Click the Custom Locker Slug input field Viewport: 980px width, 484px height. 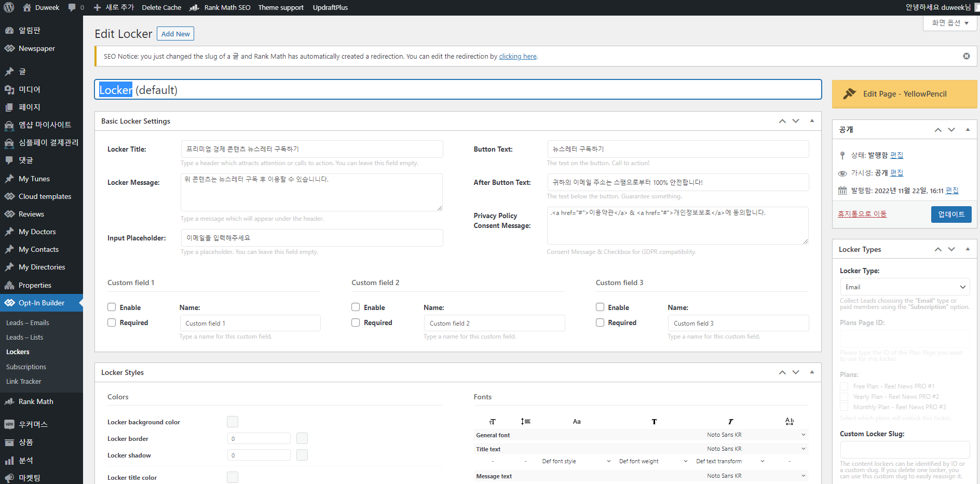point(905,450)
